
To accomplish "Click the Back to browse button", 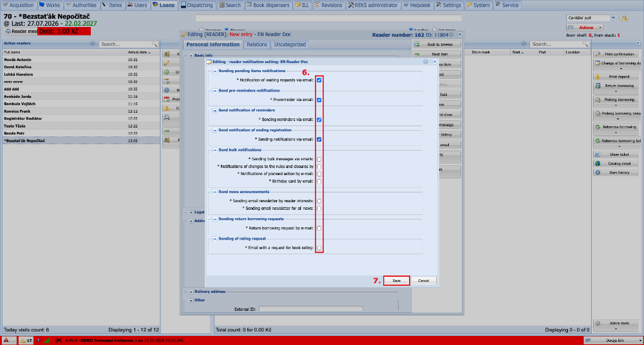I will coord(437,44).
